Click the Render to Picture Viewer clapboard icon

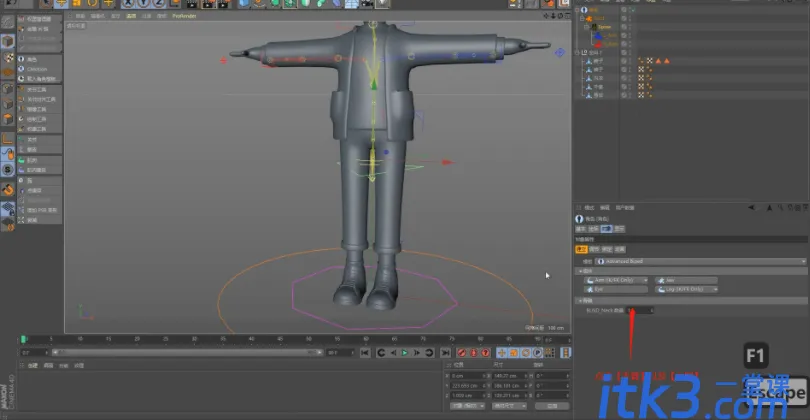208,4
